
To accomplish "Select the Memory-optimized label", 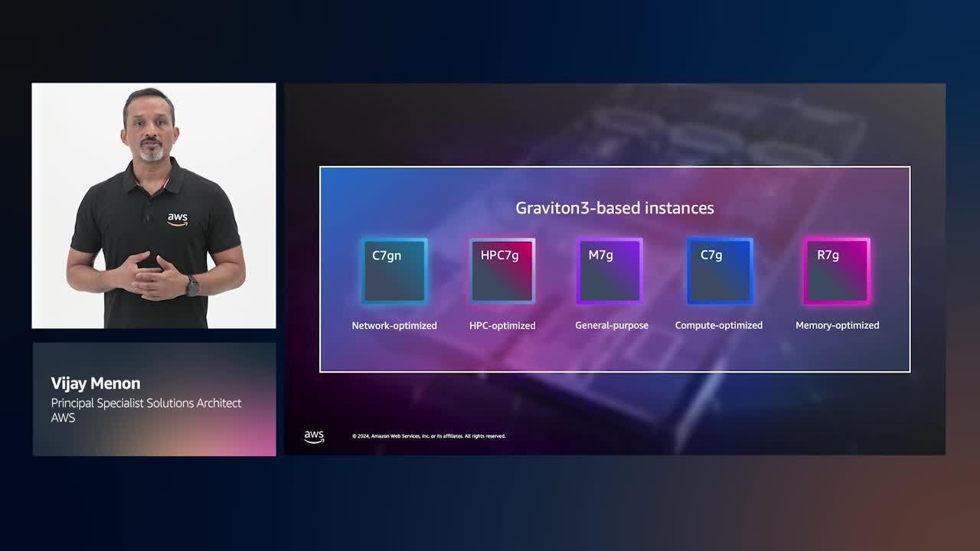I will coord(837,325).
